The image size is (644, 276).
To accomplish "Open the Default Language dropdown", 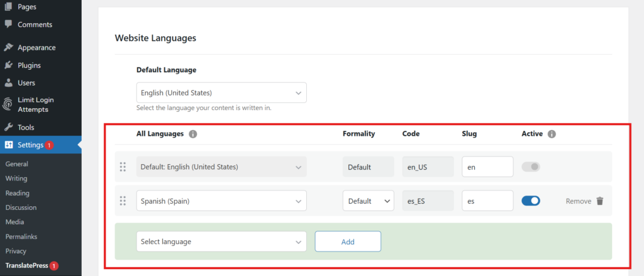I will point(221,93).
